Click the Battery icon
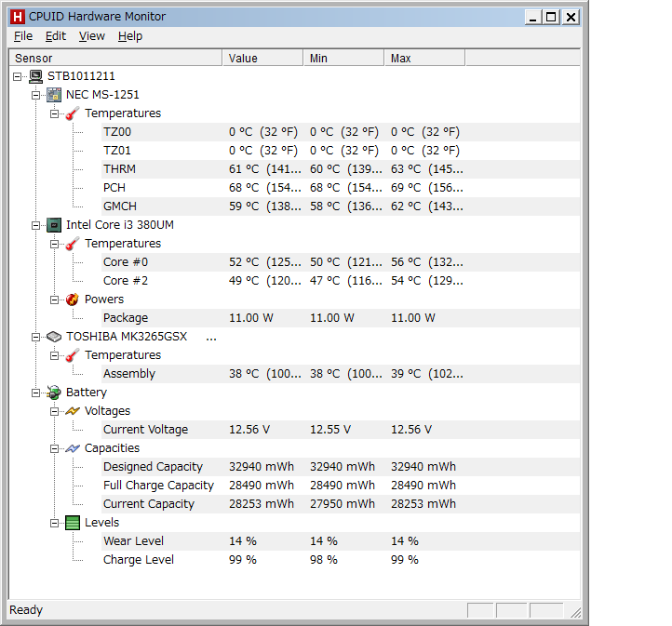Viewport: 672px width, 626px height. 54,393
